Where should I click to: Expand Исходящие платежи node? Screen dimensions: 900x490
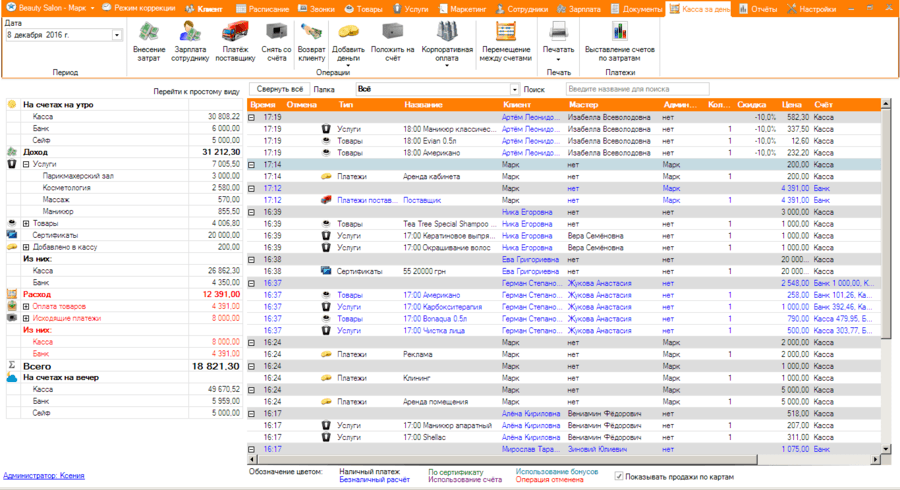pyautogui.click(x=26, y=318)
